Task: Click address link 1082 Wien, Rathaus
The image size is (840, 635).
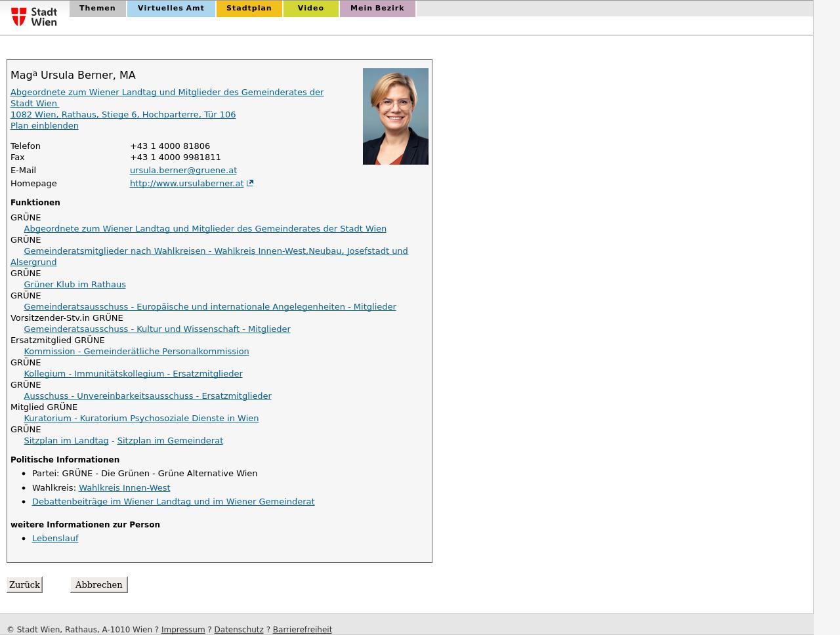Action: tap(123, 115)
